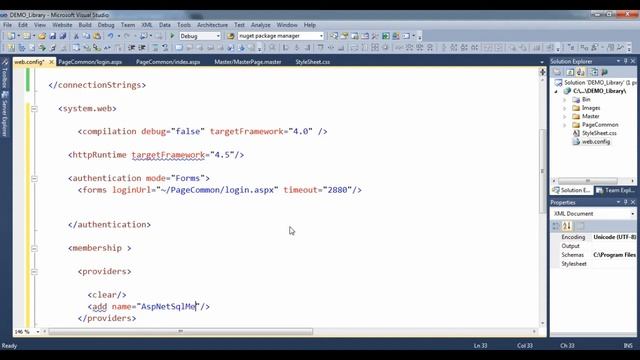
Task: Switch to the Master/MasterPage.master tab
Action: pos(248,62)
